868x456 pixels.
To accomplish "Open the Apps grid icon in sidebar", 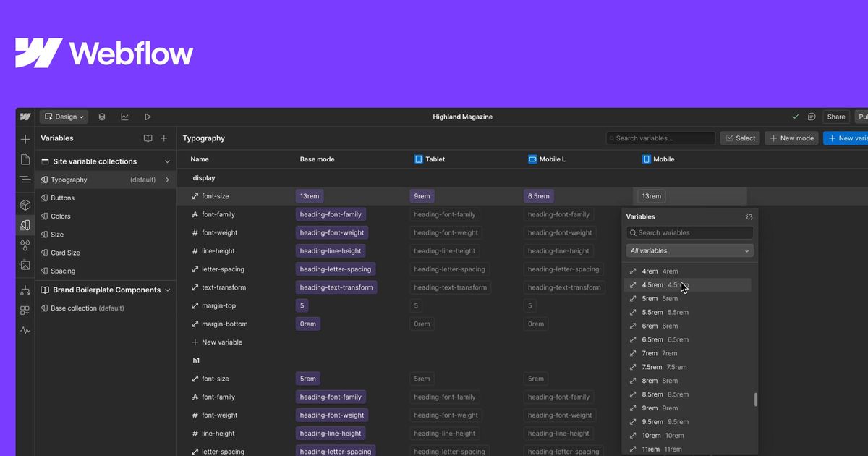I will coord(25,311).
